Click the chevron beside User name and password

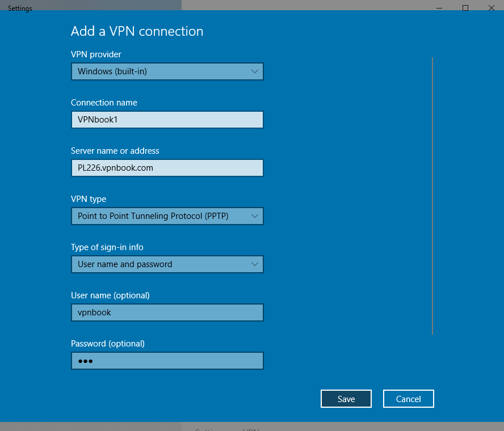tap(255, 264)
